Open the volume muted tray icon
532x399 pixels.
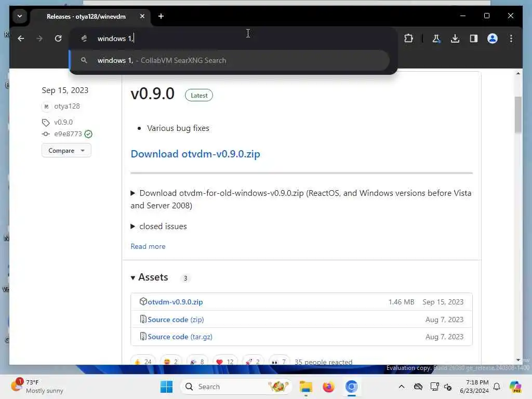pyautogui.click(x=448, y=387)
